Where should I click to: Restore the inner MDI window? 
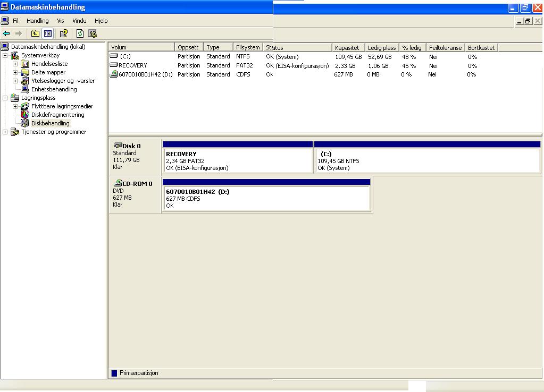(x=528, y=21)
